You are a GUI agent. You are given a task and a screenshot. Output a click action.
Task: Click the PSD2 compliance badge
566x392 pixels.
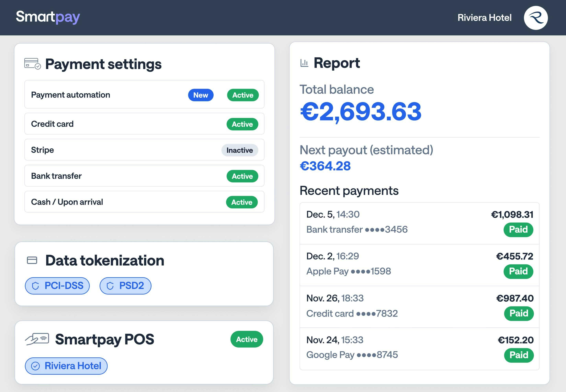point(125,285)
